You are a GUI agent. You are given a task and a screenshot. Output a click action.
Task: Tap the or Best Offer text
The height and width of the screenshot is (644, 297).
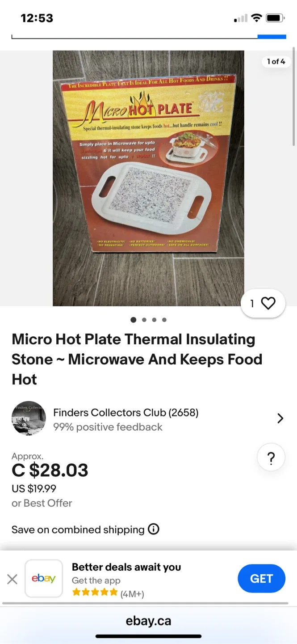42,503
